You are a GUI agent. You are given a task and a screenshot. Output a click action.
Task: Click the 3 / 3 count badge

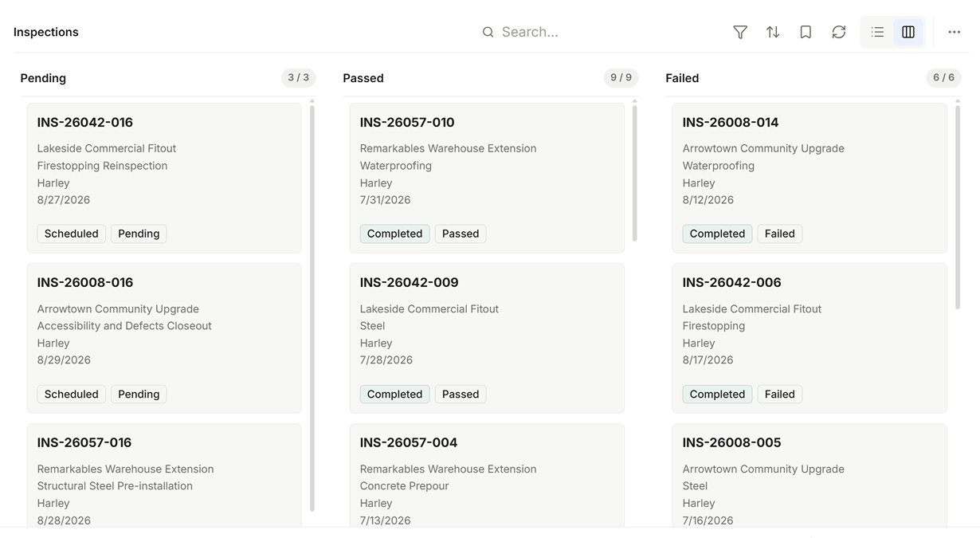(299, 77)
